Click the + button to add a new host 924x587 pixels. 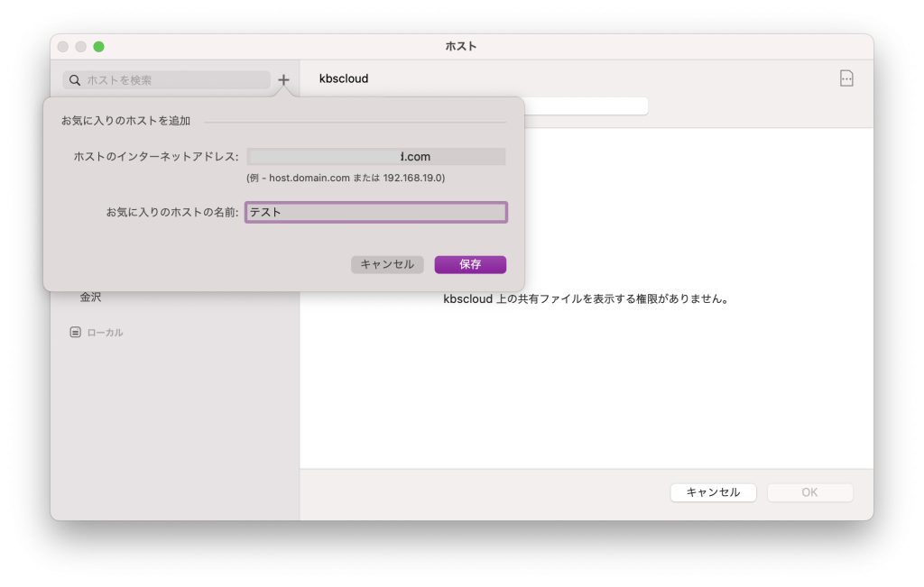283,79
